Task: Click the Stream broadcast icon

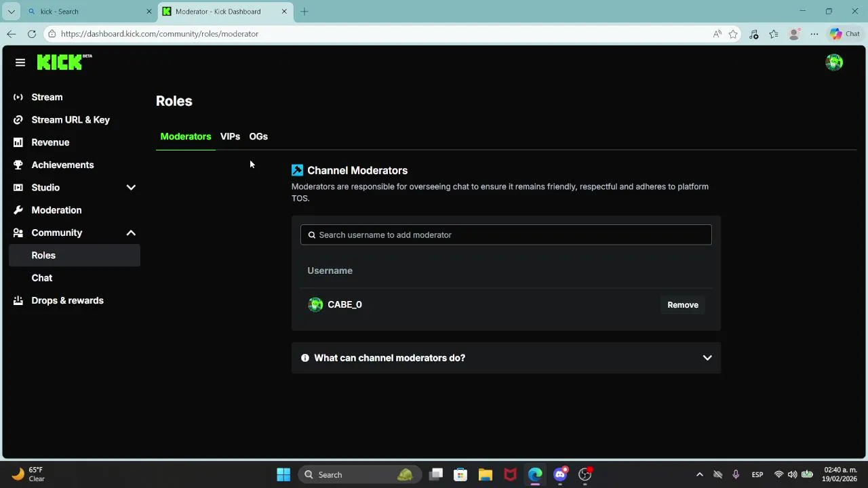Action: pyautogui.click(x=18, y=97)
